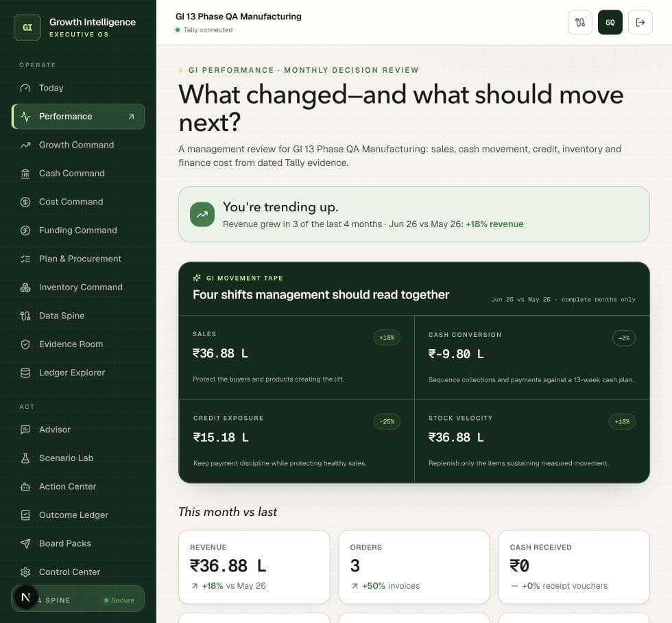The width and height of the screenshot is (672, 623).
Task: Click the Cost Command dollar icon
Action: 25,202
